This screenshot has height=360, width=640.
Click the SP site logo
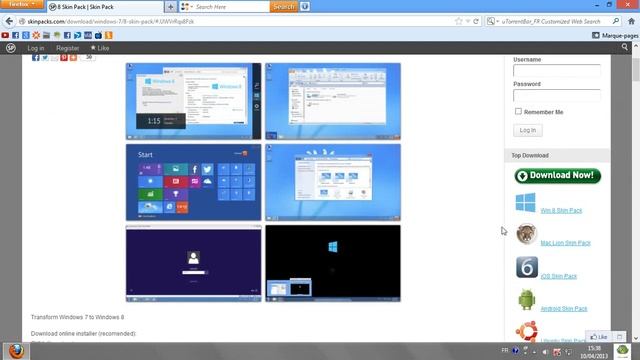11,48
